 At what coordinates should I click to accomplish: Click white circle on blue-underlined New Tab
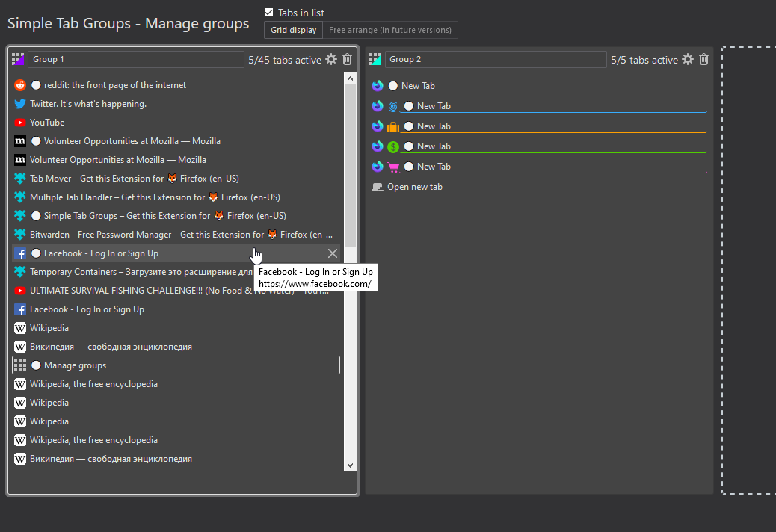point(409,106)
